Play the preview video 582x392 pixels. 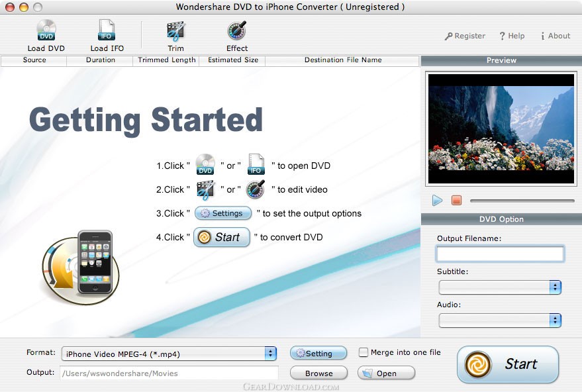pyautogui.click(x=437, y=201)
